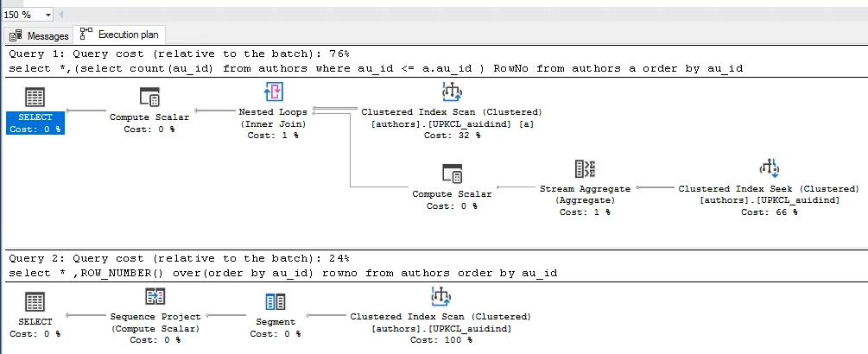Image resolution: width=868 pixels, height=354 pixels.
Task: Select the Nested Loops operator icon
Action: (x=274, y=92)
